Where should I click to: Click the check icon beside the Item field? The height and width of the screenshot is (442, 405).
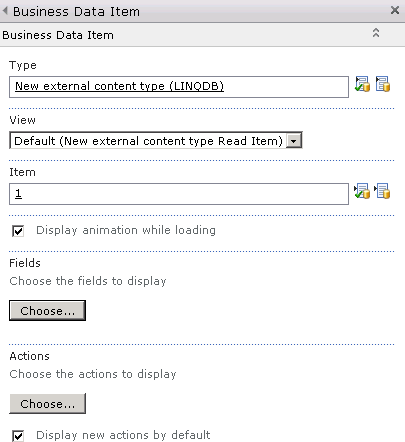[x=362, y=191]
